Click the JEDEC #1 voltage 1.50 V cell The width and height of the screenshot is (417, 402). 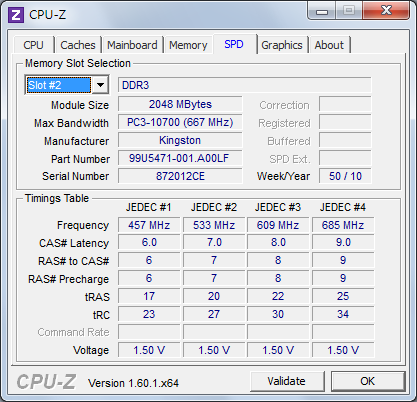[x=149, y=350]
